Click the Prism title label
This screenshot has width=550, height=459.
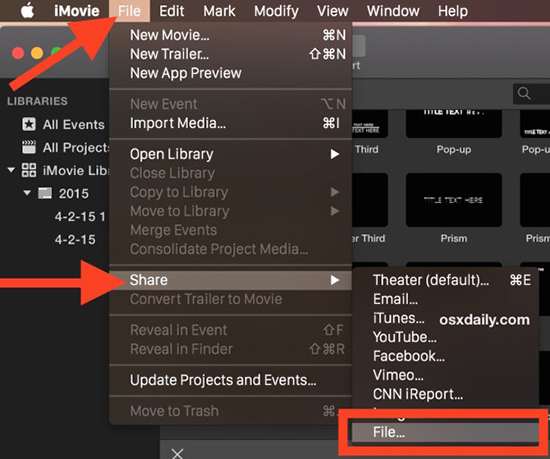(x=454, y=238)
